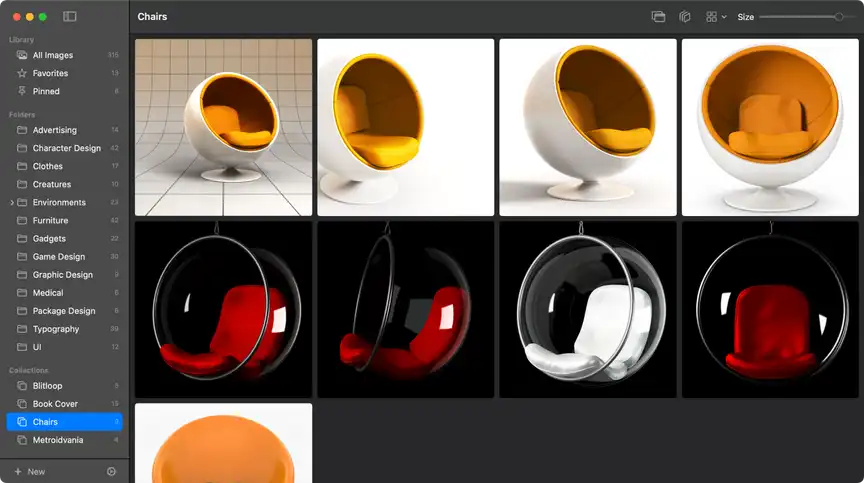Image resolution: width=864 pixels, height=483 pixels.
Task: Select the Character Design folder
Action: tap(64, 148)
